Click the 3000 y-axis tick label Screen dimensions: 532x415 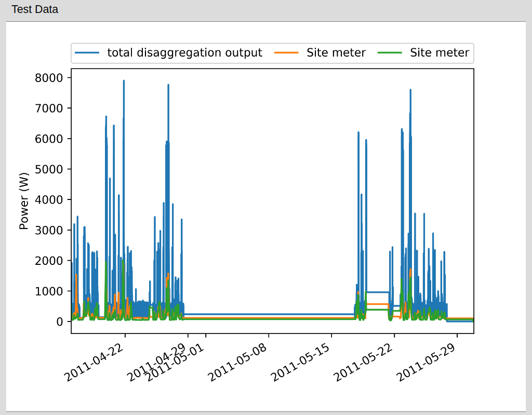(49, 230)
